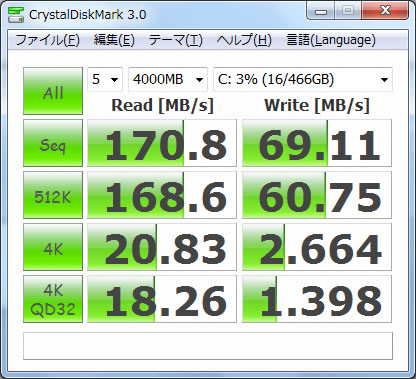The height and width of the screenshot is (379, 416).
Task: Open the 言語(Language) menu
Action: (x=331, y=40)
